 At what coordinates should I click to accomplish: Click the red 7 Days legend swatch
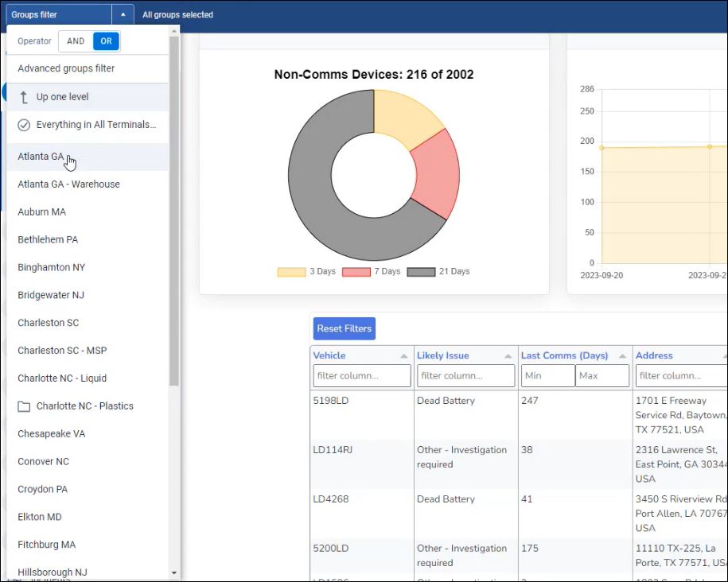[x=356, y=272]
